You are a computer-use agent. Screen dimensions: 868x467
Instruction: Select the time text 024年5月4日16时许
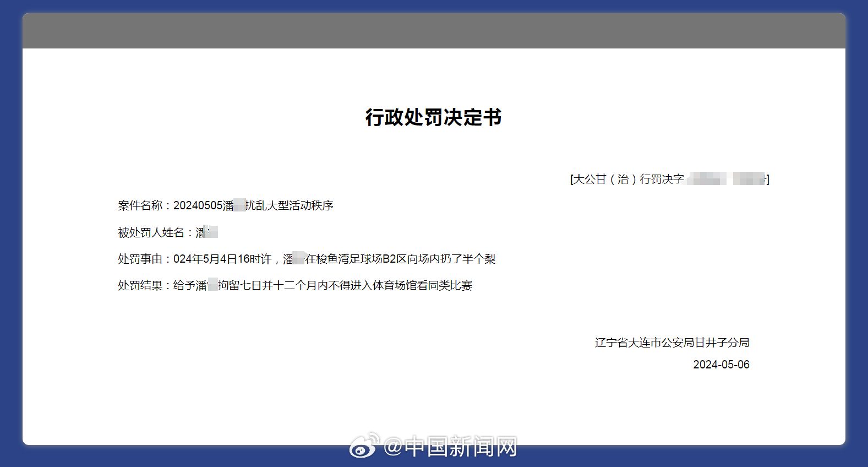coord(222,259)
